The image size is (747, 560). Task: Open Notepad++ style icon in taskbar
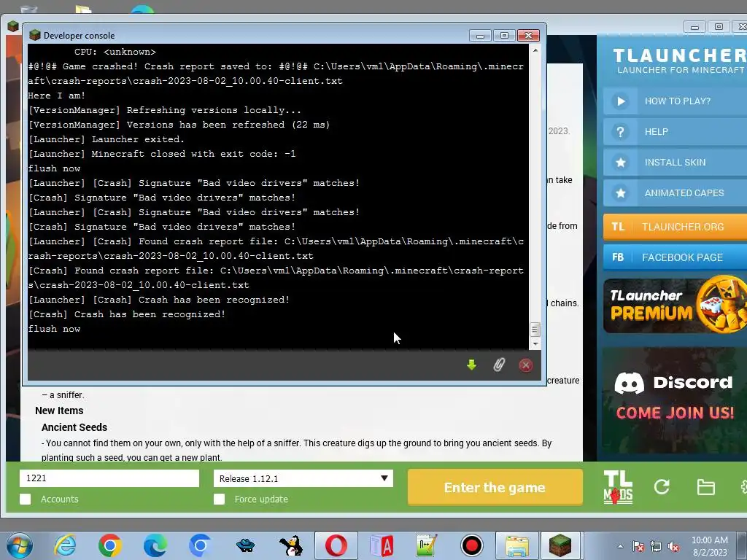[x=426, y=545]
